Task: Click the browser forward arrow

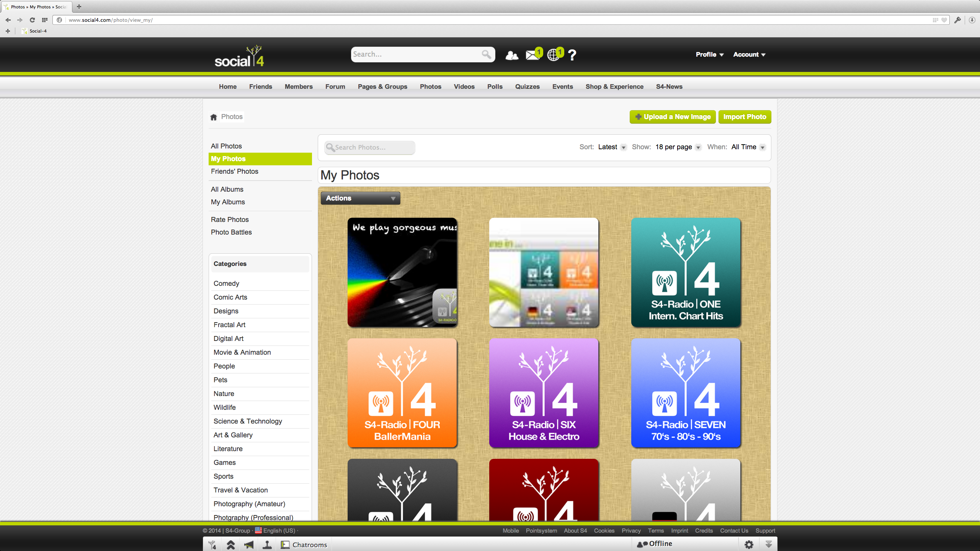Action: pos(20,20)
